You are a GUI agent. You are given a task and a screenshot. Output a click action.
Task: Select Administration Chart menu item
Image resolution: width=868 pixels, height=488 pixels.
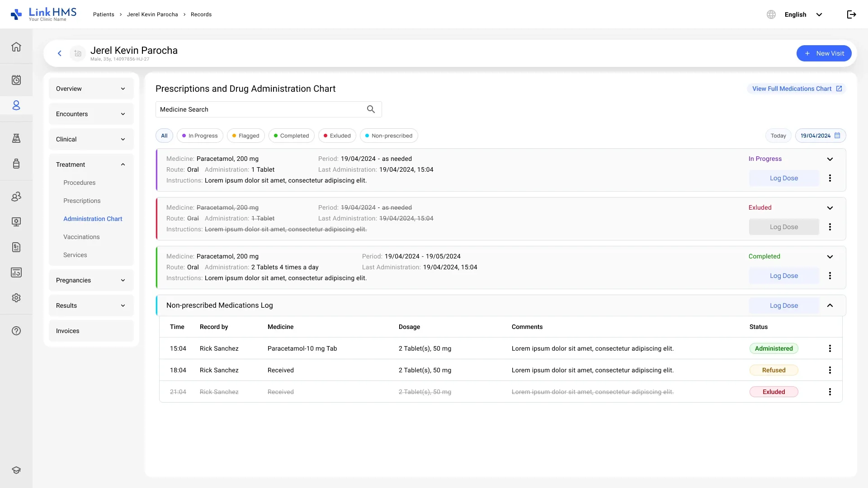(x=93, y=219)
